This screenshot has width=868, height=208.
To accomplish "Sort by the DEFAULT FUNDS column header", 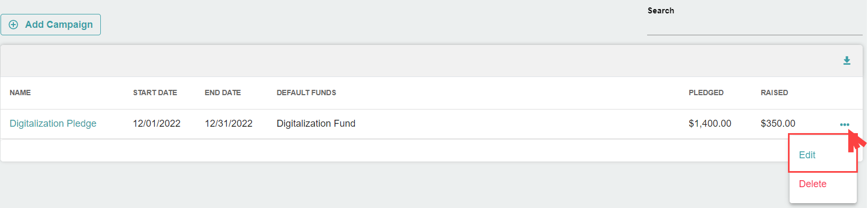I will [x=306, y=93].
